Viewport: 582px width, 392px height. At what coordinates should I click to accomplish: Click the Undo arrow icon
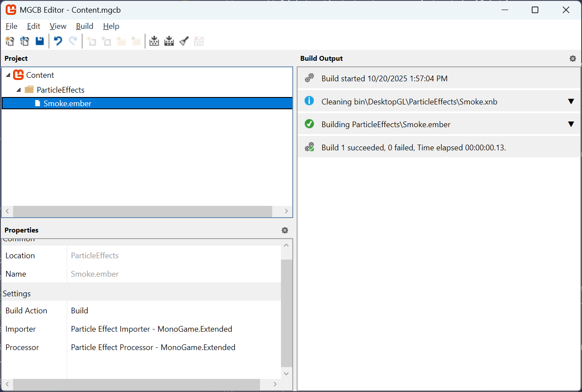(58, 41)
